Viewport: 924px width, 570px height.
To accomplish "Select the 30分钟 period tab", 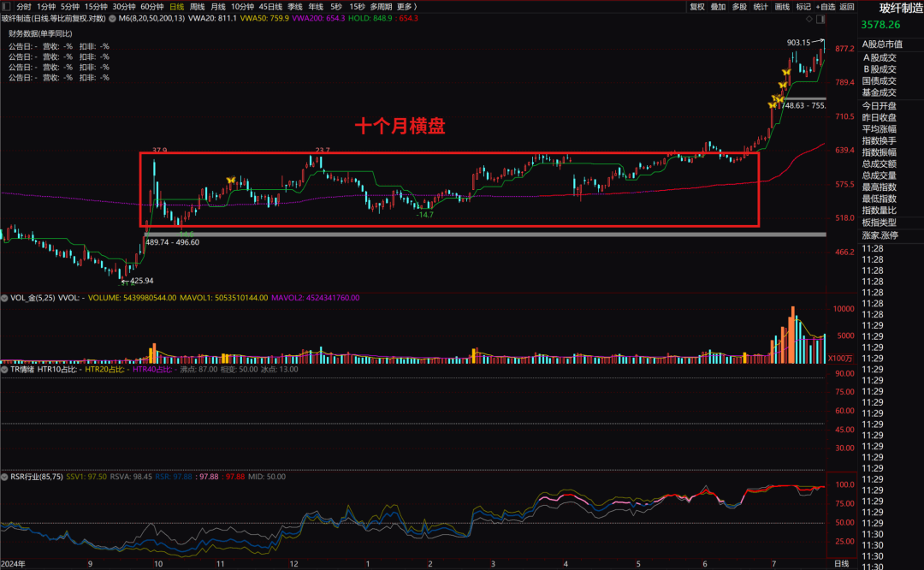I will coord(124,7).
